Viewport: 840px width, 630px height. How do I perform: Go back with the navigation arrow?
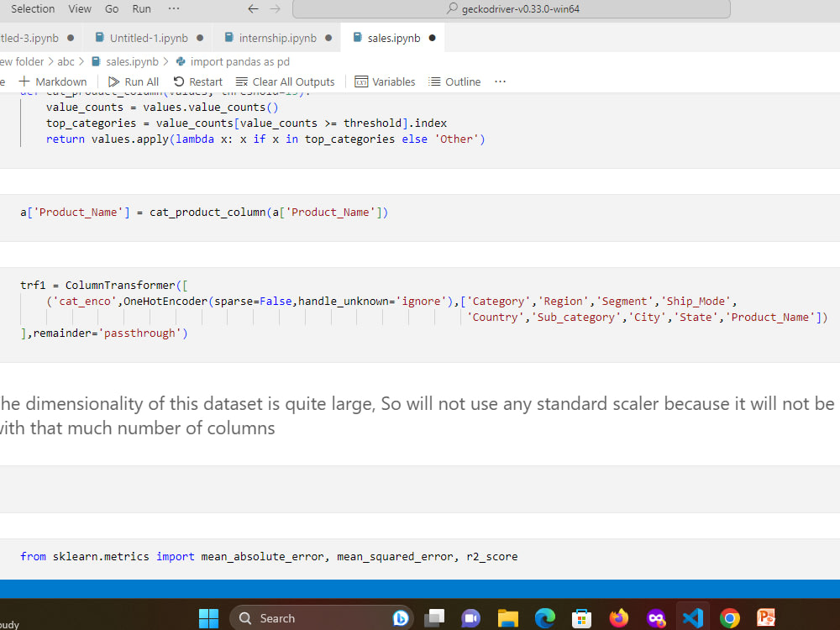(253, 8)
